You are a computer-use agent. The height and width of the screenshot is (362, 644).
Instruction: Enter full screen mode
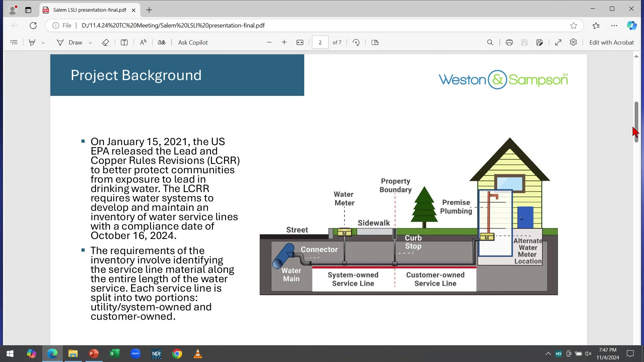tap(558, 43)
